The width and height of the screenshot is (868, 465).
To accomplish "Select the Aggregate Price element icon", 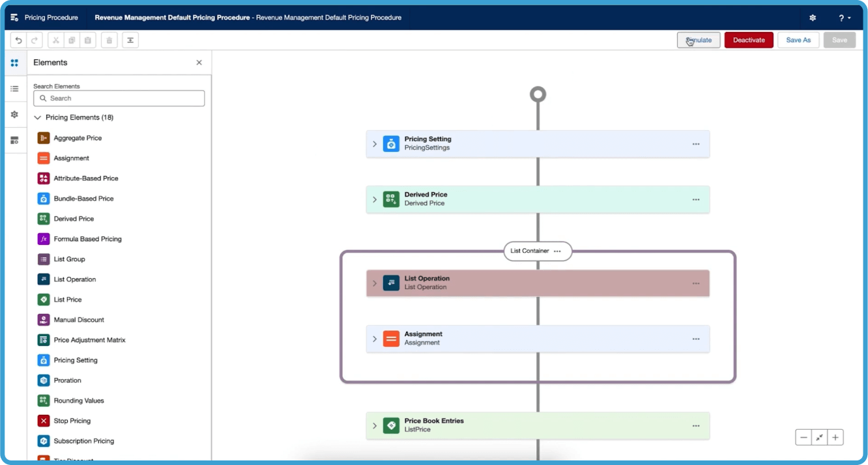I will point(43,137).
